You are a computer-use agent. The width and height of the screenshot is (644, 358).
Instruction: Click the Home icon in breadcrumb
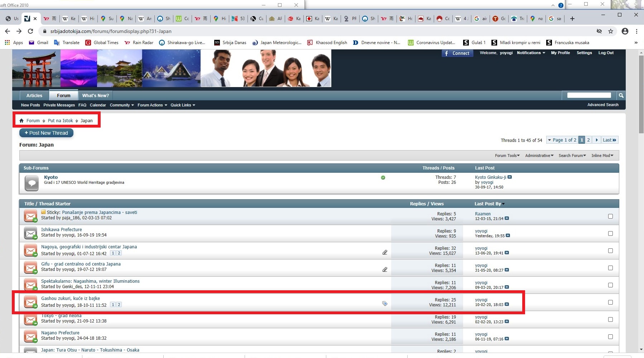[x=21, y=121]
